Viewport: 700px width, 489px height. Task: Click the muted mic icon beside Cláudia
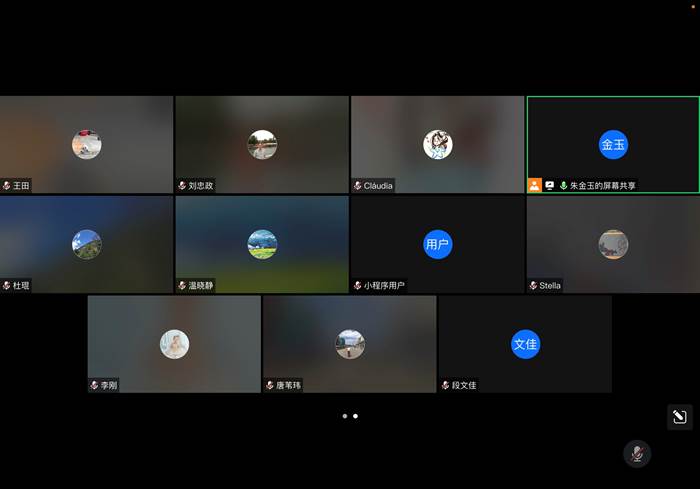tap(357, 186)
